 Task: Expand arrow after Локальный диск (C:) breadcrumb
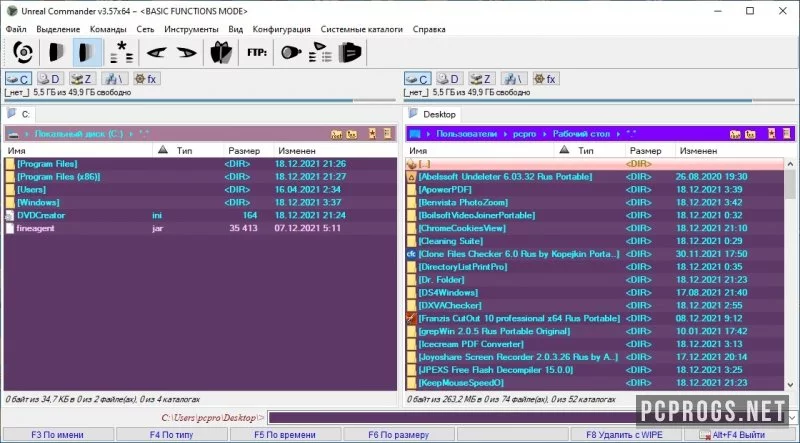click(131, 134)
